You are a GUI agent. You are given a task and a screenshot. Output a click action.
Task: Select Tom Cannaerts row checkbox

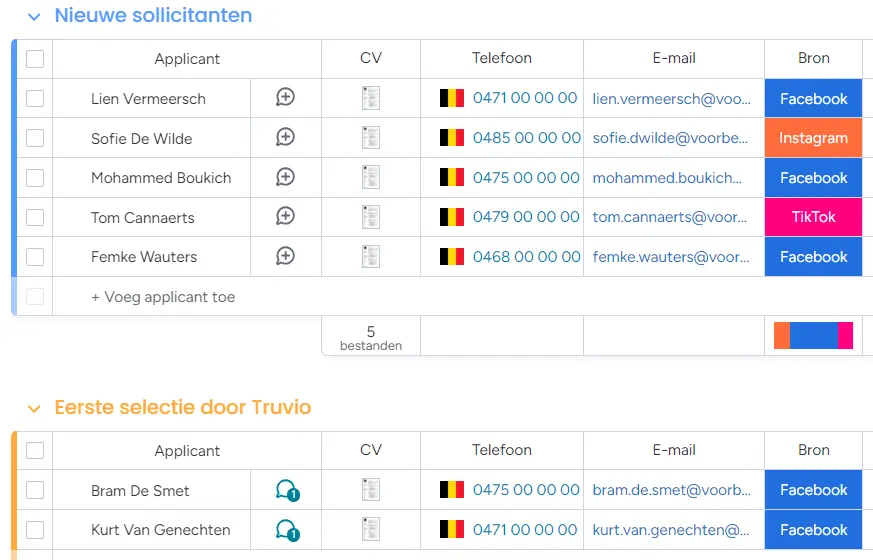click(35, 217)
